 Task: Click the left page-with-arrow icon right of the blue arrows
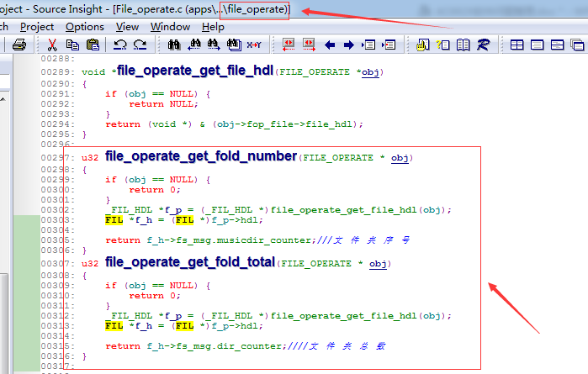[x=368, y=45]
